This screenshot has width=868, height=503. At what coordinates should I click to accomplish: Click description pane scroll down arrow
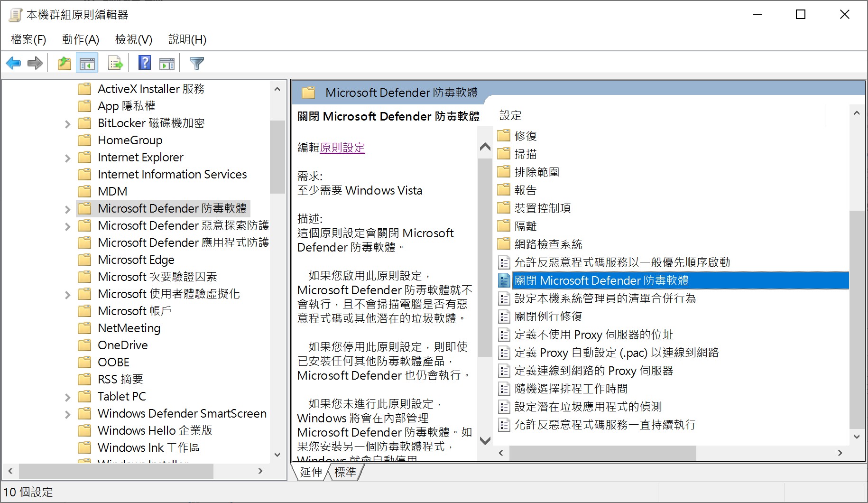[485, 440]
